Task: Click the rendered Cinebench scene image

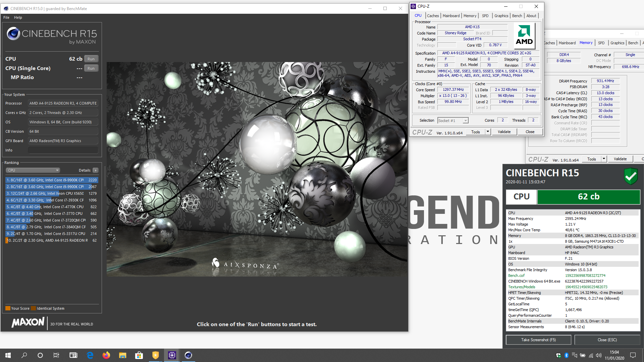Action: pyautogui.click(x=257, y=169)
